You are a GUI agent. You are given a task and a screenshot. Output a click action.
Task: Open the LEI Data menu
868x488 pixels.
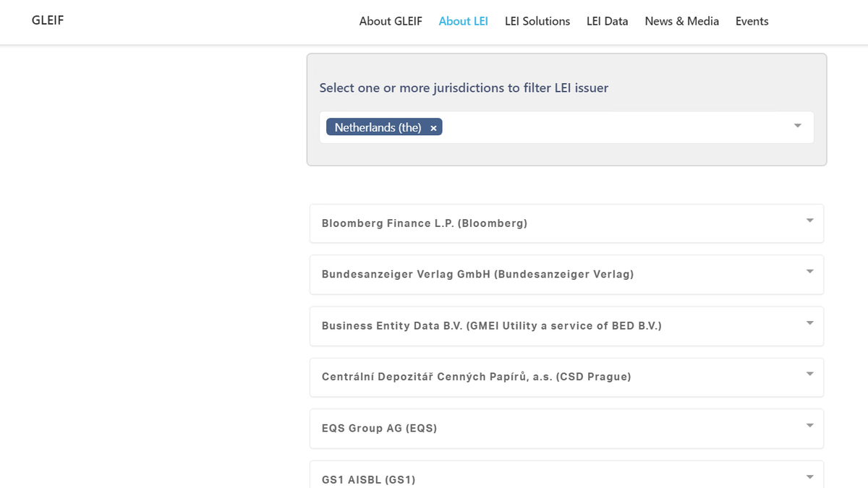[x=608, y=21]
